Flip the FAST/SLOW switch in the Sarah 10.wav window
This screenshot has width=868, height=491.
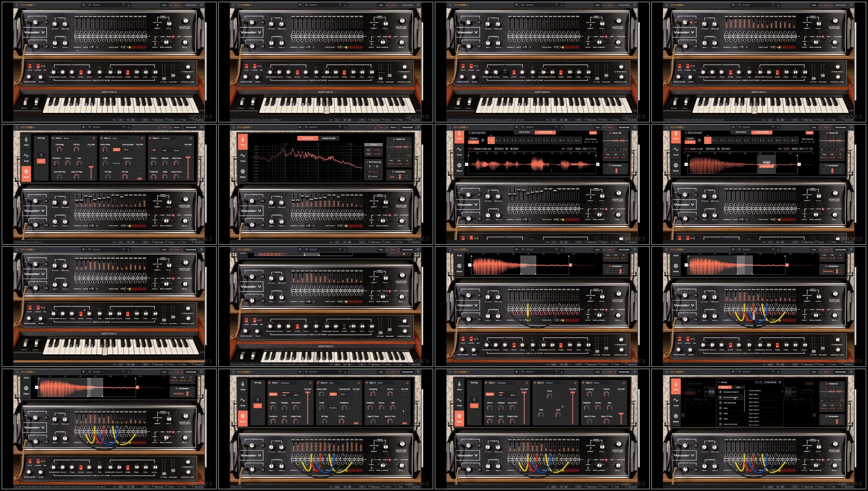point(805,217)
